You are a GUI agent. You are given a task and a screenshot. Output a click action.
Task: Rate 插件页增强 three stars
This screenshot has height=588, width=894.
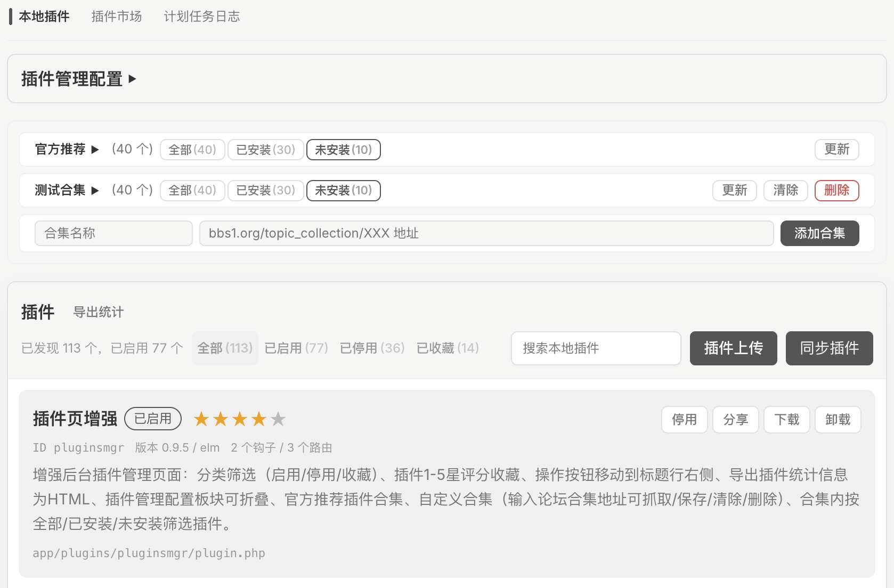(240, 419)
